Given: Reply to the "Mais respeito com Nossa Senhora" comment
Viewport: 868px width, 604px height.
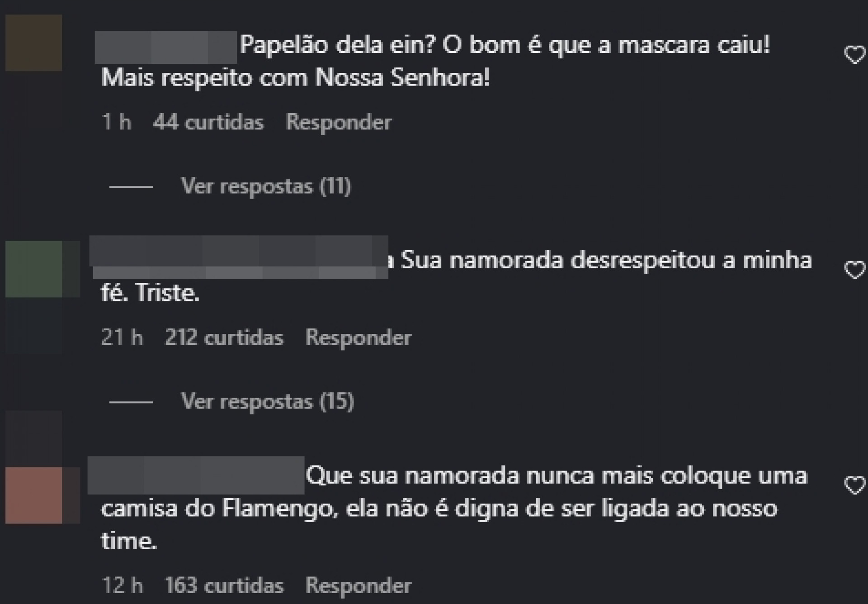Looking at the screenshot, I should pos(339,122).
